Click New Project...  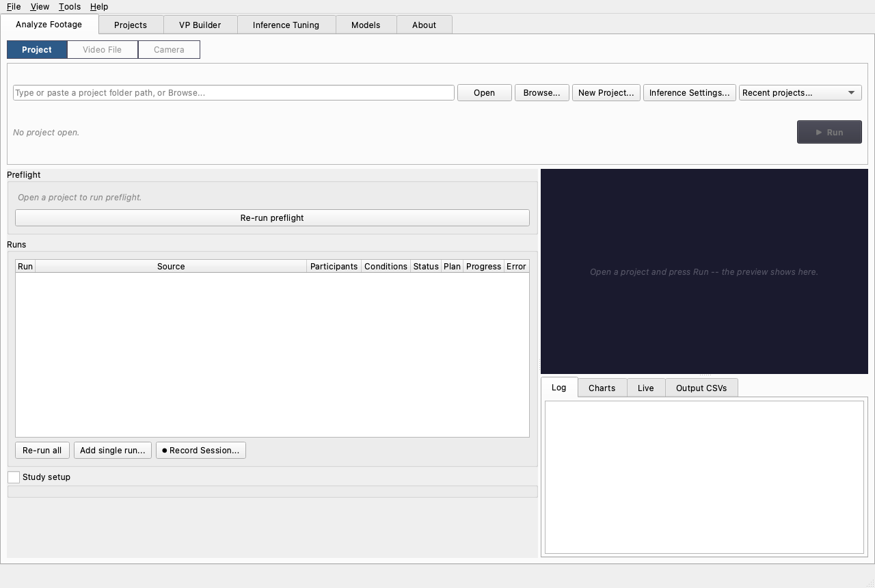tap(606, 93)
